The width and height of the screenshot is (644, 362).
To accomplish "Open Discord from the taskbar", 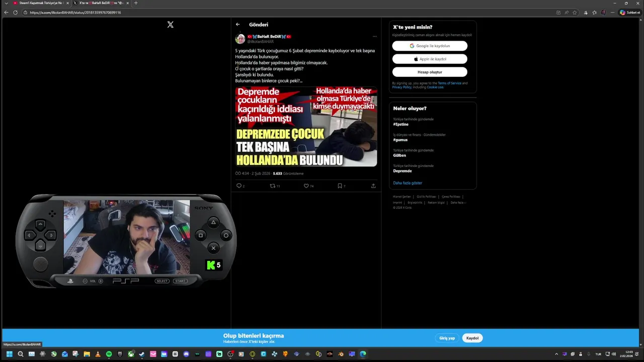I will tap(186, 354).
